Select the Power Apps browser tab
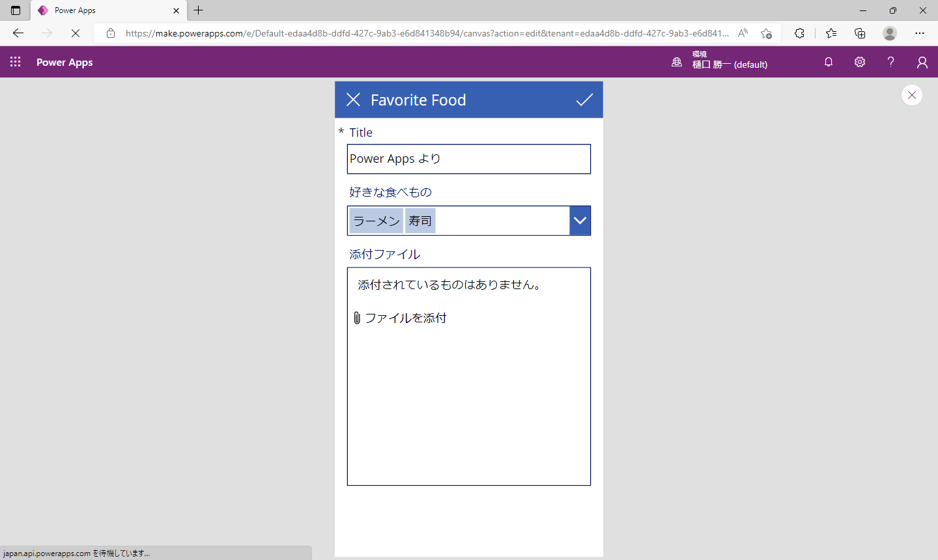The width and height of the screenshot is (938, 560). 108,10
